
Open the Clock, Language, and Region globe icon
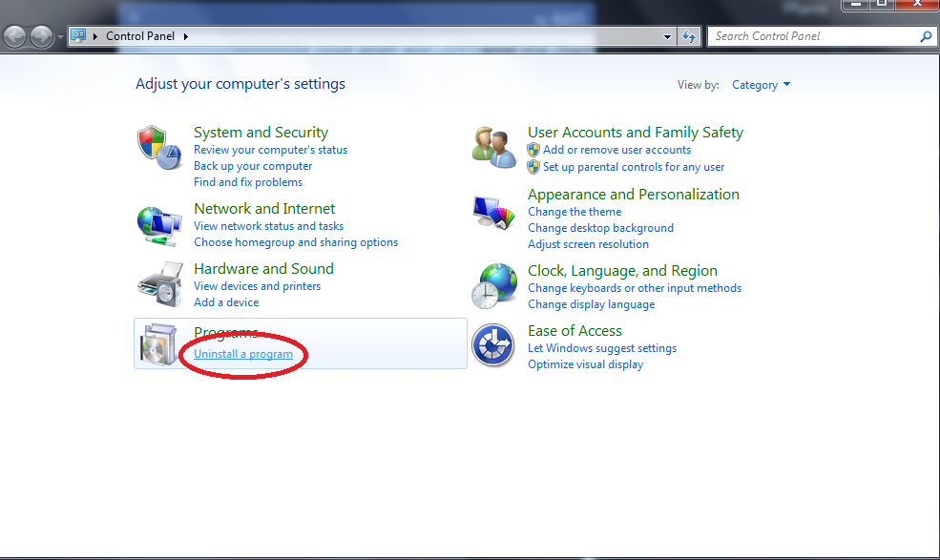click(493, 286)
